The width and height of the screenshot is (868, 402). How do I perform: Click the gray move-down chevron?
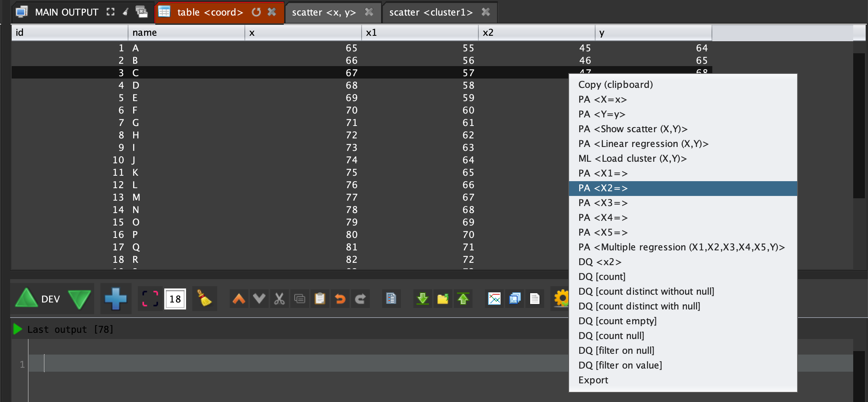pos(259,299)
